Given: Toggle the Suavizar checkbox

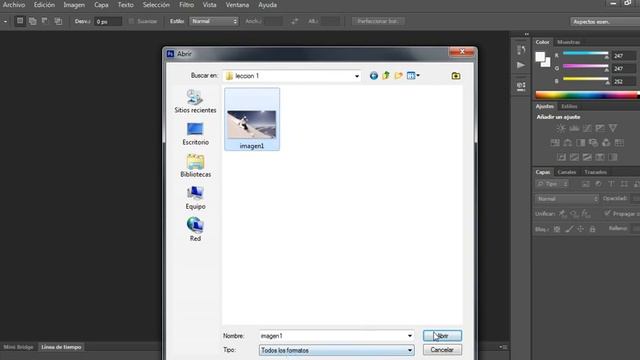Looking at the screenshot, I should point(131,21).
